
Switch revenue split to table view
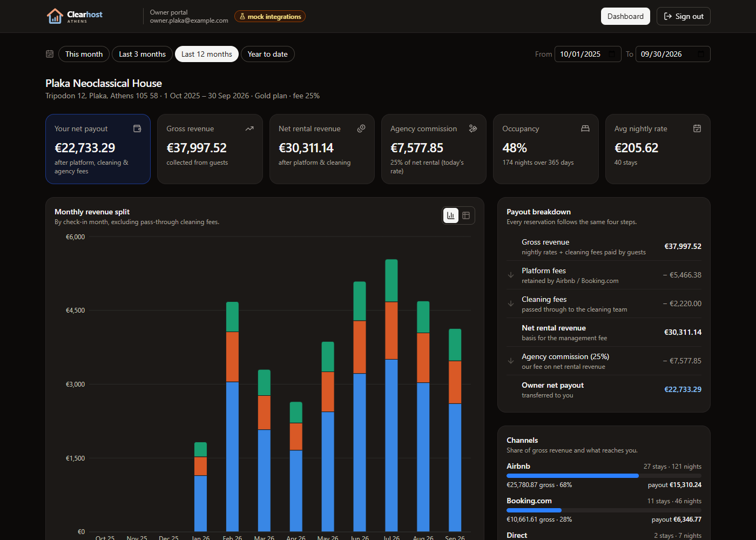click(x=466, y=215)
